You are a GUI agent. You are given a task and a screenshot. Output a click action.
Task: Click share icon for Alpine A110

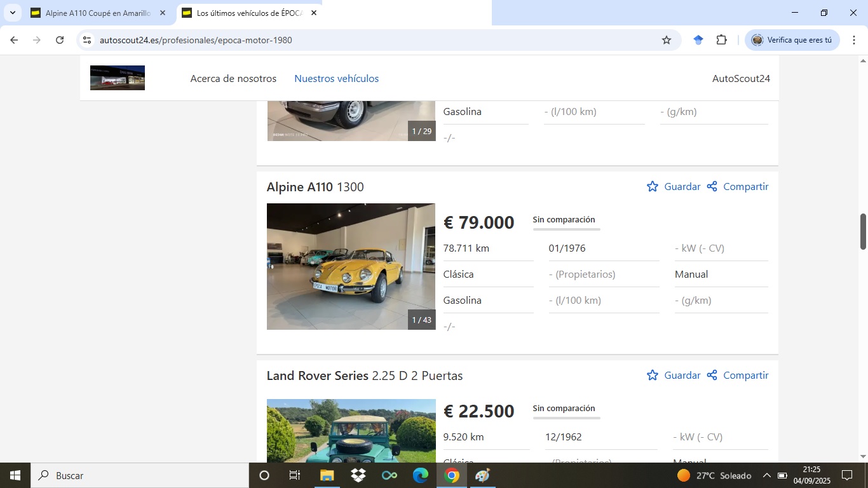pos(712,187)
